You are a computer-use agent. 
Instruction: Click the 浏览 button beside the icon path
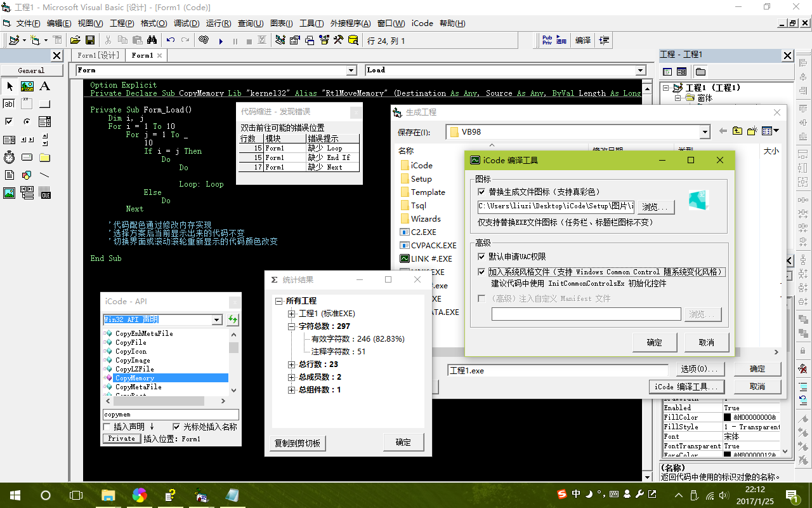pos(655,207)
